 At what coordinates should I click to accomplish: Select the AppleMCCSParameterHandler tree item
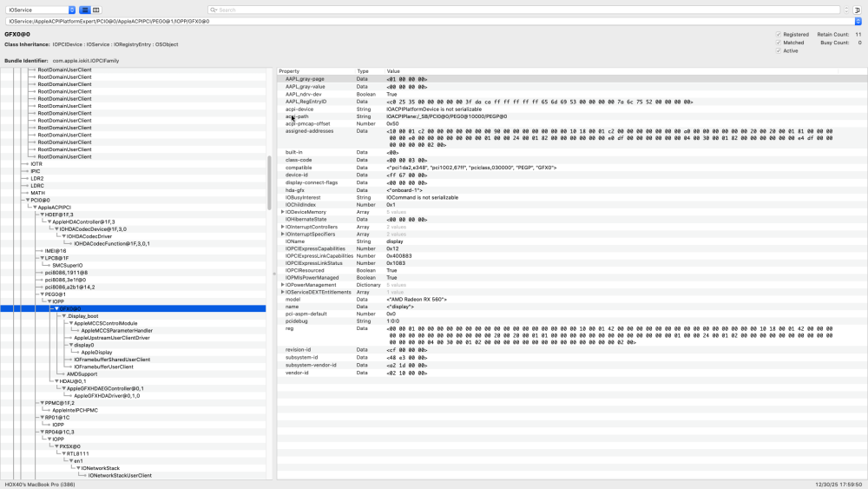pos(117,331)
